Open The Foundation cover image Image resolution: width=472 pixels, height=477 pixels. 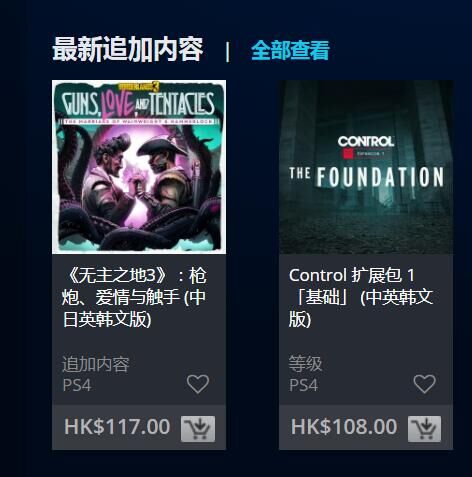click(366, 167)
